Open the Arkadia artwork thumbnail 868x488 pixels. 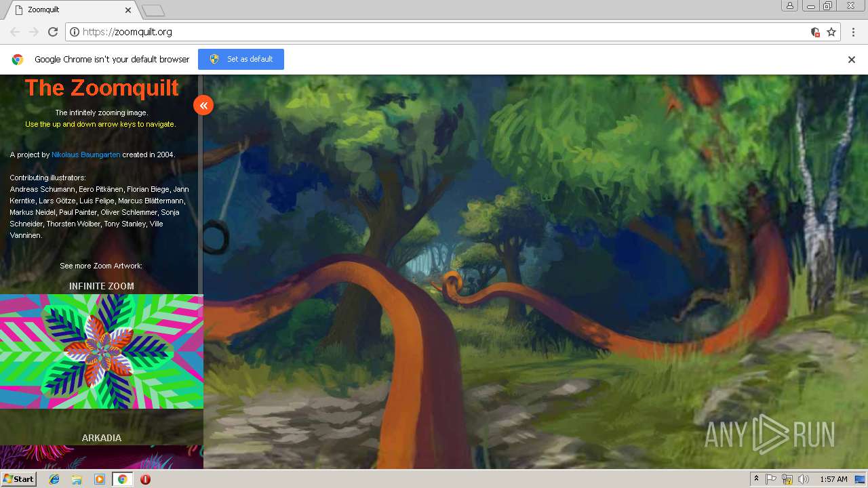click(x=102, y=457)
